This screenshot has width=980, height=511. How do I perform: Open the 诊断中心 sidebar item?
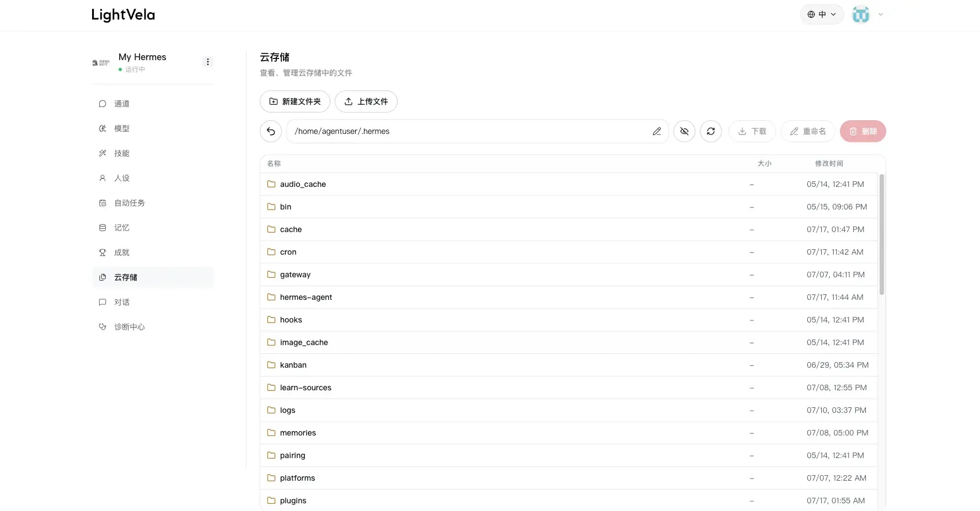click(x=153, y=327)
